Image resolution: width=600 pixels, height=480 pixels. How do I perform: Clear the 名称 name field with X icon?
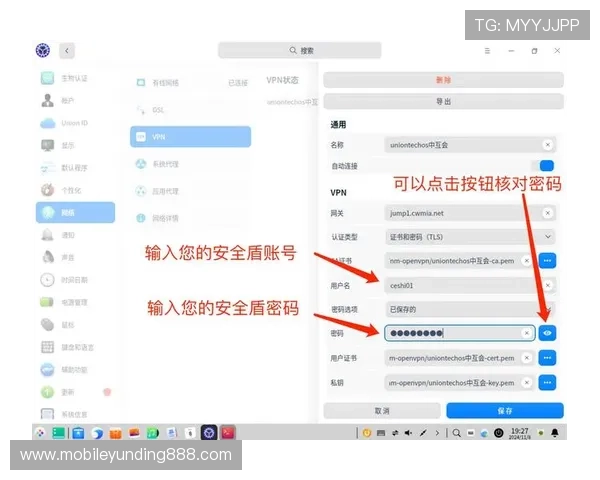tap(547, 145)
